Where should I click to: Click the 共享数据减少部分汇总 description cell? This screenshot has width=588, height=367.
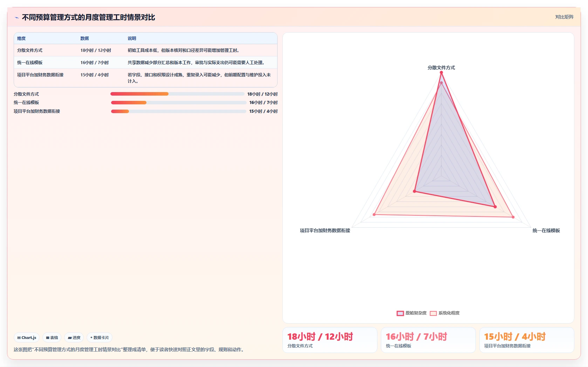coord(196,63)
